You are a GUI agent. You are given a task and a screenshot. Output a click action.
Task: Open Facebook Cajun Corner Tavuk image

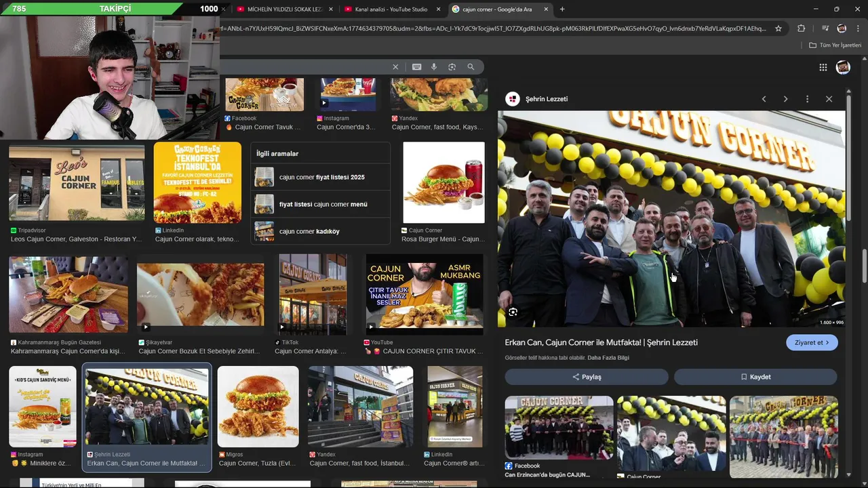pos(264,94)
